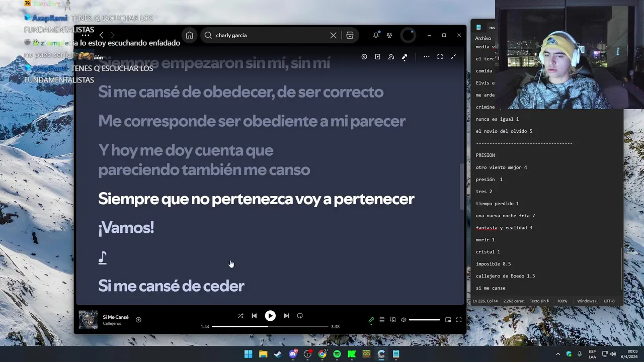Click the Si Me Cansé album cover
This screenshot has width=644, height=362.
coord(88,320)
